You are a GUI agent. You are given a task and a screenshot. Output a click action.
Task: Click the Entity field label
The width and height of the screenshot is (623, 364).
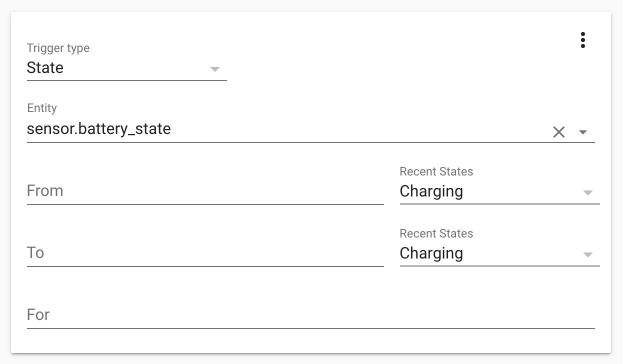[42, 108]
